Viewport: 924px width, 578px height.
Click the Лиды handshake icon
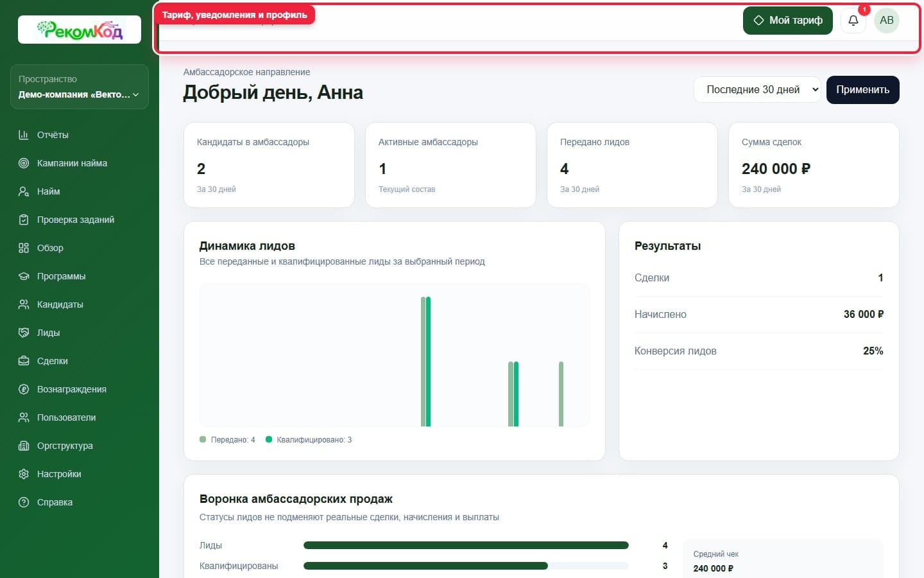pos(24,333)
